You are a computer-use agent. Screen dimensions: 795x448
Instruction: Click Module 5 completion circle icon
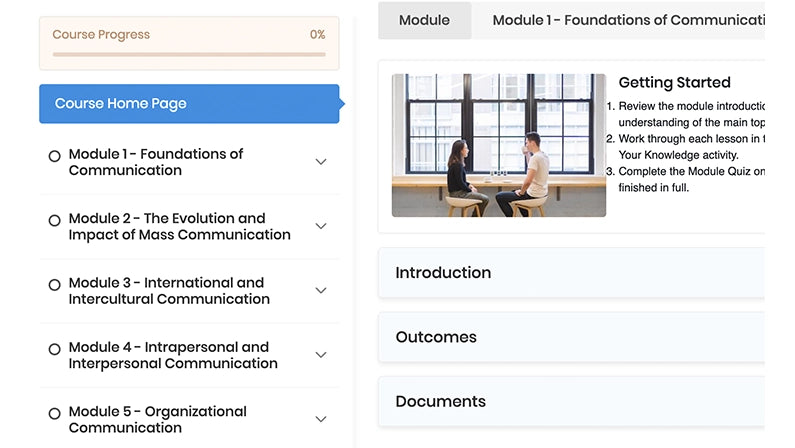click(55, 413)
